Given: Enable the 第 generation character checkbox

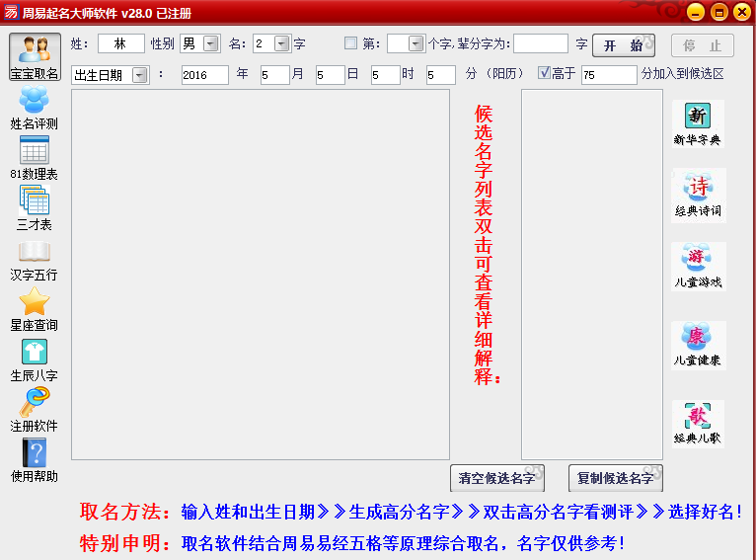Looking at the screenshot, I should [x=351, y=44].
